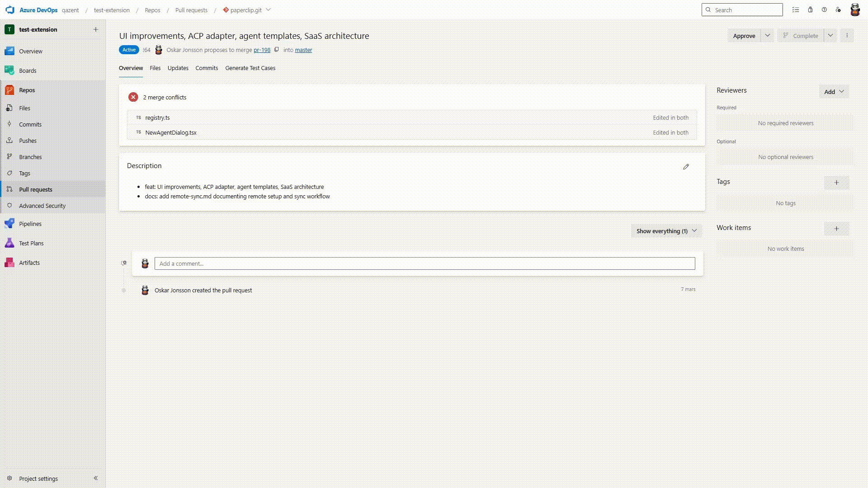Open the Artifacts section
The image size is (868, 488).
pyautogui.click(x=29, y=262)
